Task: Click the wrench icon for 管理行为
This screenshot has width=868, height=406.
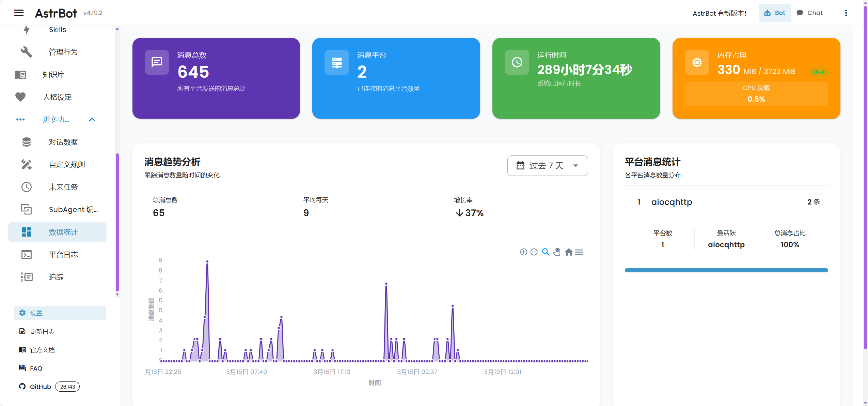Action: 27,52
